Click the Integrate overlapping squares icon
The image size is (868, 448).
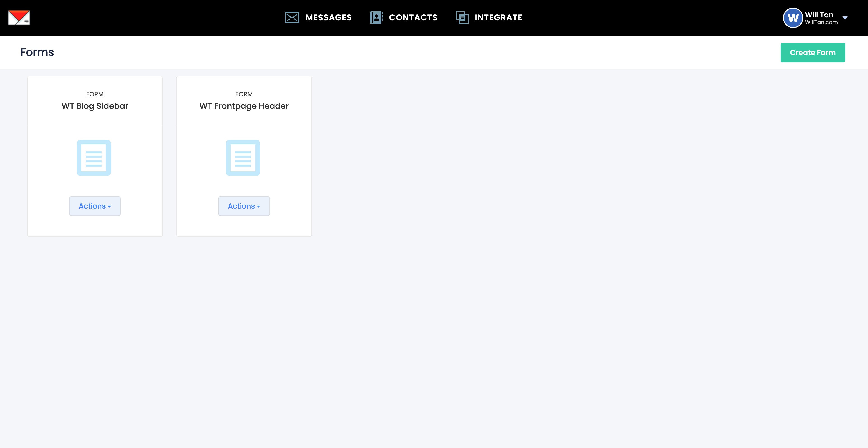pyautogui.click(x=462, y=18)
